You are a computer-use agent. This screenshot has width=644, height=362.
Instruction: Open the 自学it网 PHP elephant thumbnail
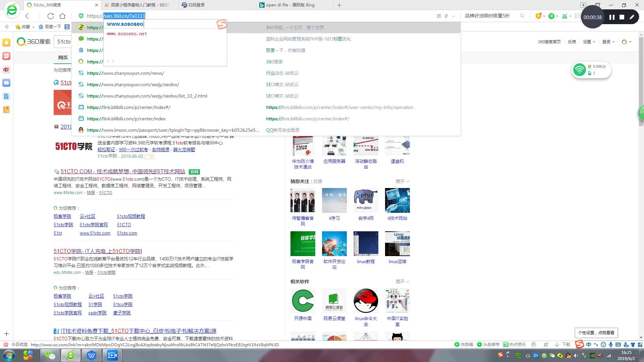pos(366,200)
